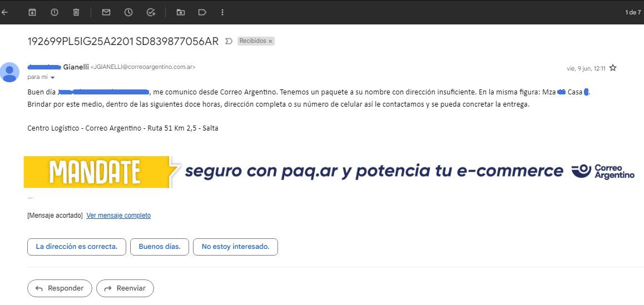Screen dimensions: 644x305
Task: Add email to tasks
Action: tap(151, 12)
